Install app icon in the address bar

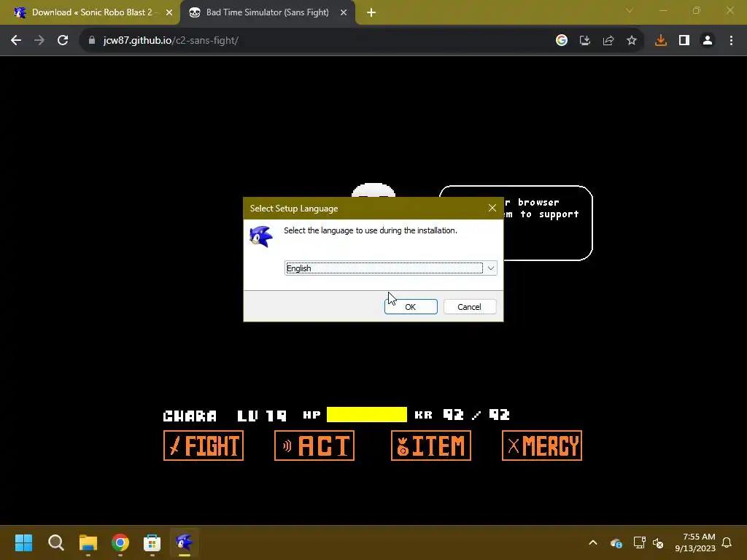coord(585,41)
